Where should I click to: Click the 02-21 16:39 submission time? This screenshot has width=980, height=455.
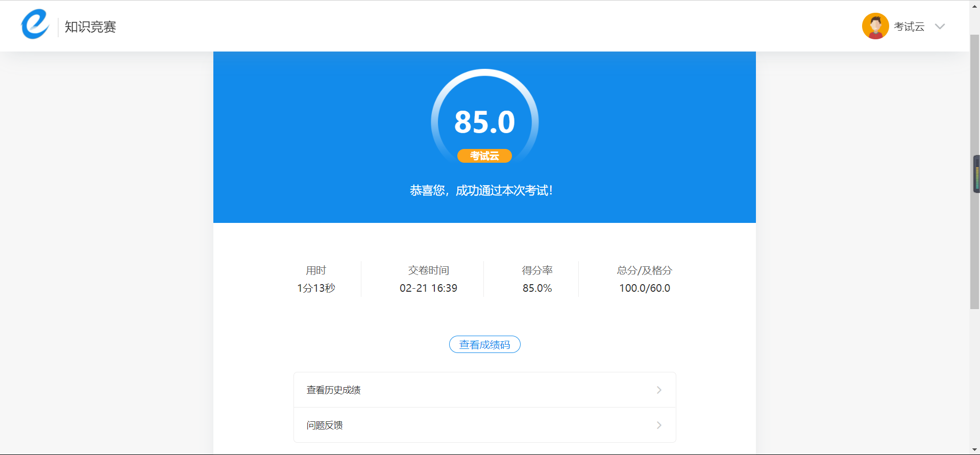[428, 288]
